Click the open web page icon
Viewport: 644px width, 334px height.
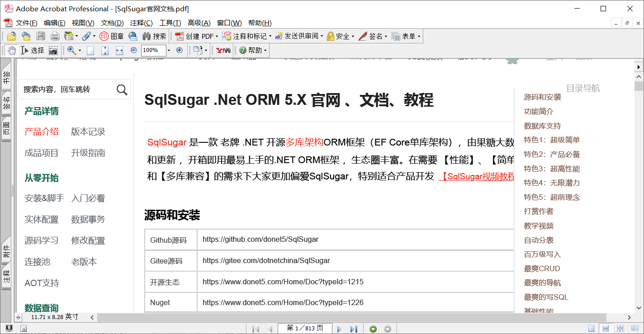pos(26,36)
